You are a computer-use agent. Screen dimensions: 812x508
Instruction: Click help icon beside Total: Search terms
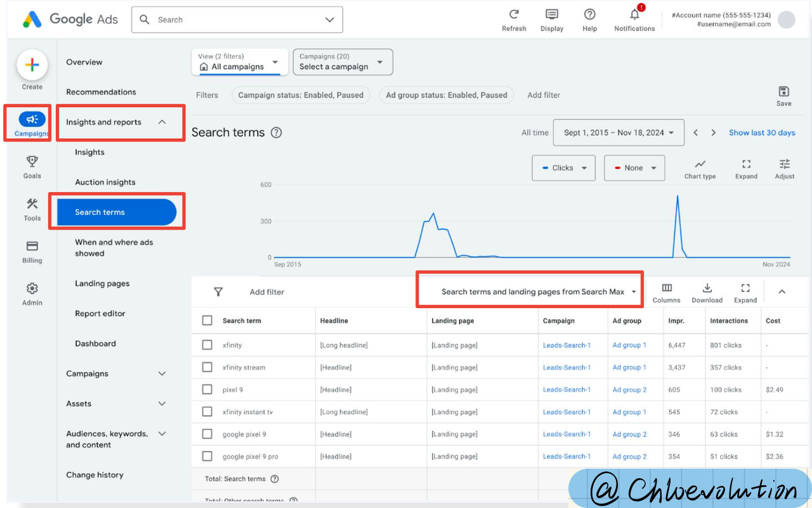click(275, 479)
